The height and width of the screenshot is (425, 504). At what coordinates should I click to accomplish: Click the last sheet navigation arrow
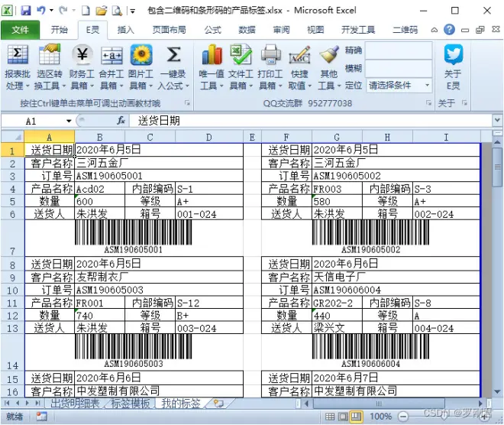tap(37, 403)
